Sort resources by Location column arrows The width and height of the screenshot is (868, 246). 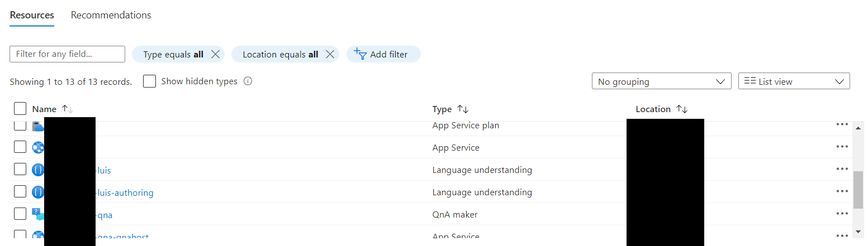(682, 109)
